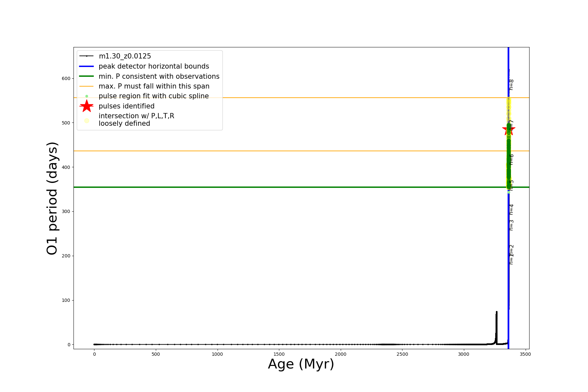Click the 'Age (Myr)' x-axis title
This screenshot has width=588, height=392.
click(x=301, y=364)
